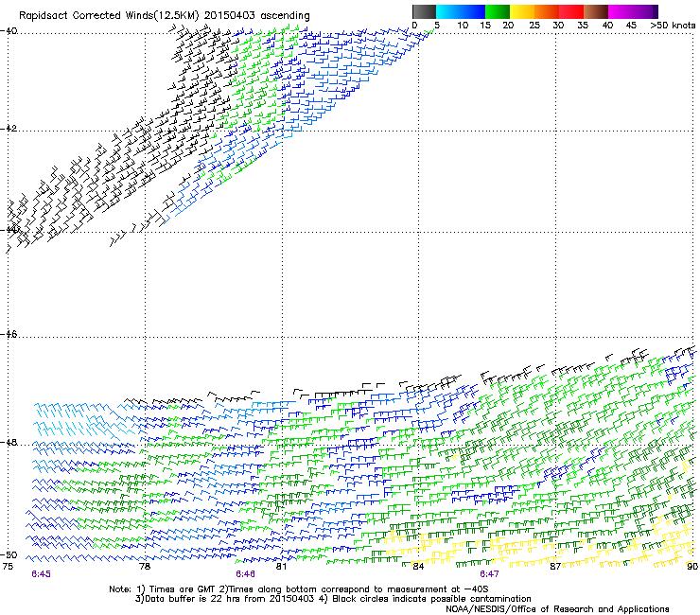Click the purple time marker '6:47'
This screenshot has height=615, width=700.
489,574
